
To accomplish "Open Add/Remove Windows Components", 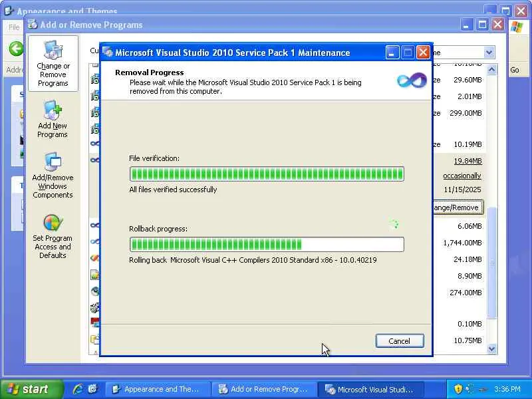I will click(53, 176).
